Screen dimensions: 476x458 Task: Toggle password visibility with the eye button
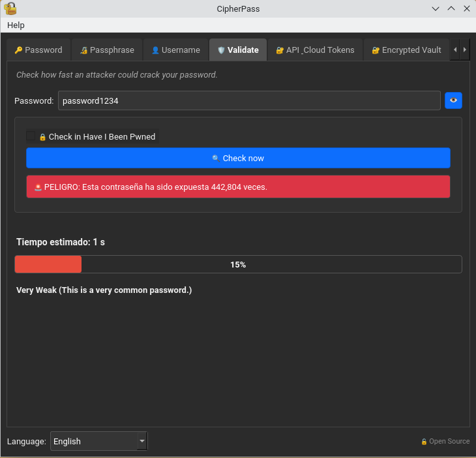pyautogui.click(x=453, y=100)
